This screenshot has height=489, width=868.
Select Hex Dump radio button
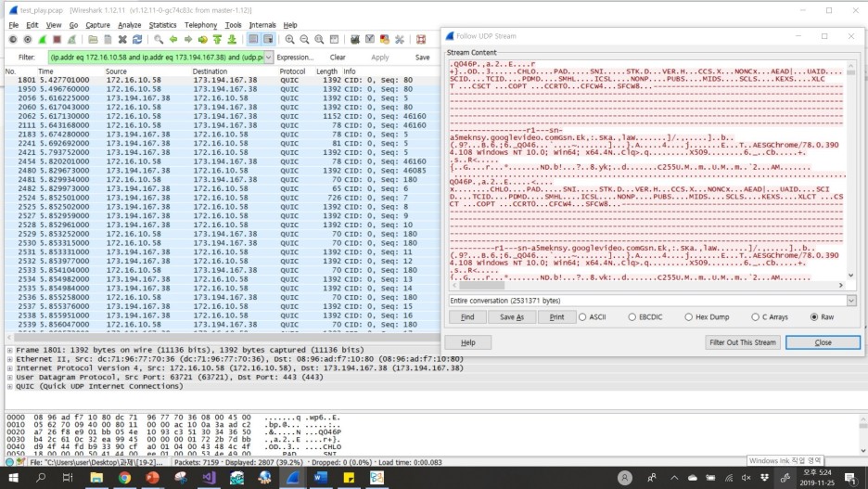pyautogui.click(x=707, y=317)
